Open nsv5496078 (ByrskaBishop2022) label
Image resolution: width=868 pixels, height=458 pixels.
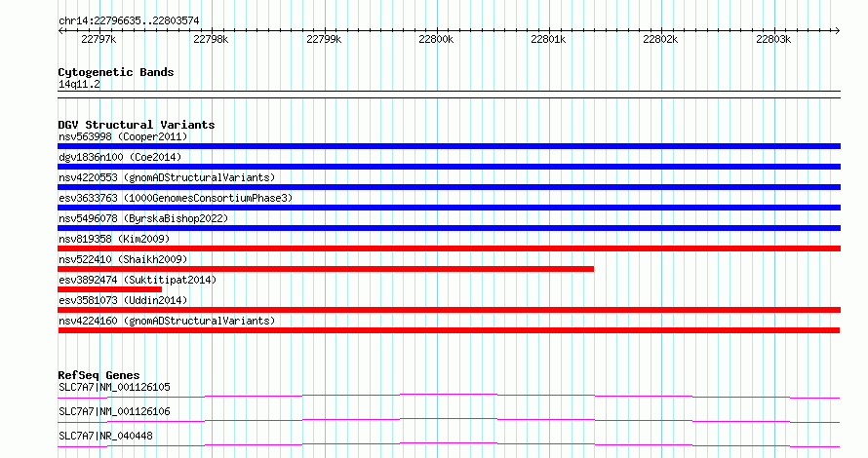[143, 218]
